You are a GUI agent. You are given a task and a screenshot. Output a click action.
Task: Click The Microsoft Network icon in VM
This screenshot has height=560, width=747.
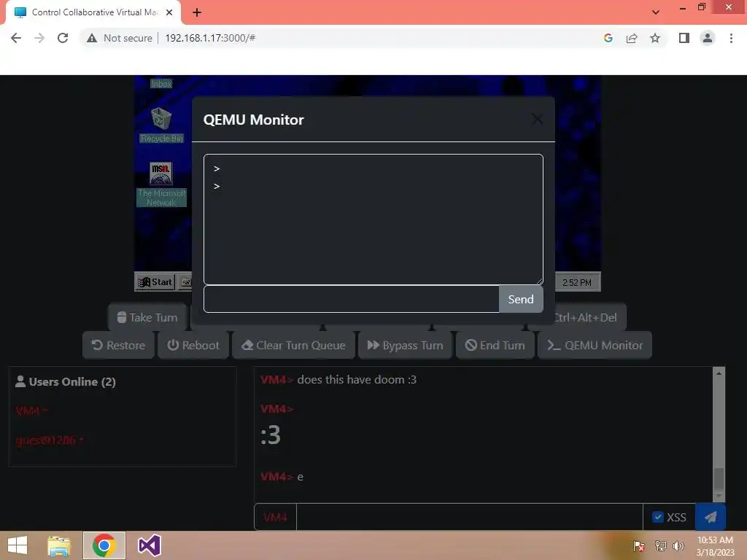[161, 184]
